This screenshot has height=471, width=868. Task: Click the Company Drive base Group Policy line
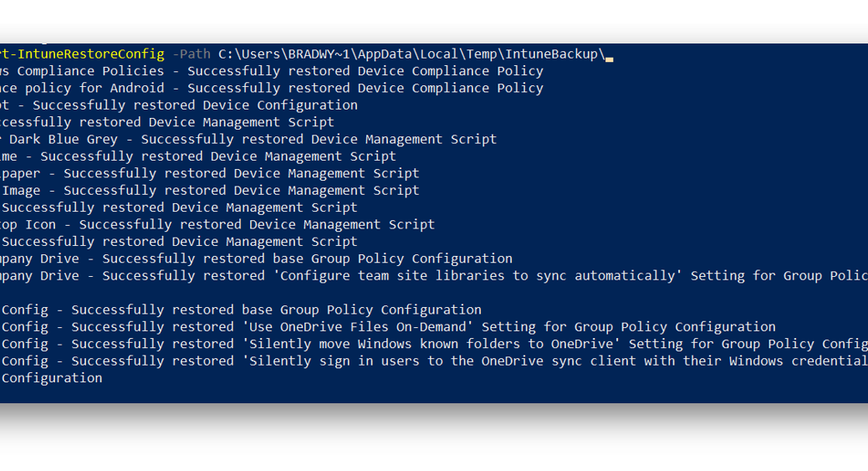pos(257,259)
